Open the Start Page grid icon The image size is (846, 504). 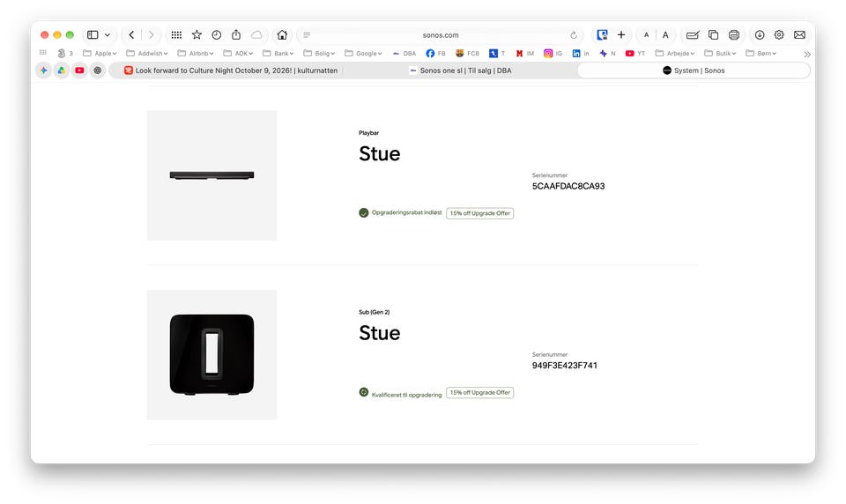[176, 35]
